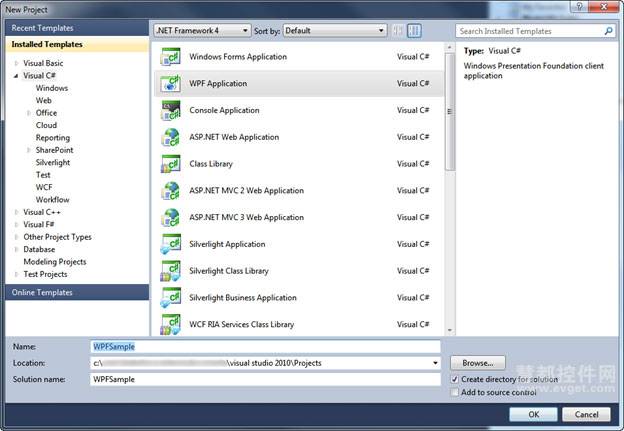
Task: Open the .NET Framework 4 version dropdown
Action: [x=202, y=31]
